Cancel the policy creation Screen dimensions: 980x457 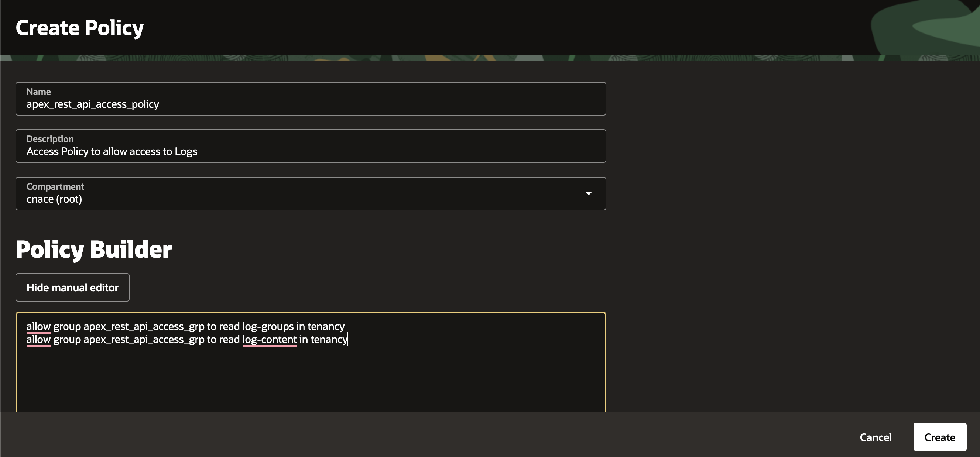[876, 437]
